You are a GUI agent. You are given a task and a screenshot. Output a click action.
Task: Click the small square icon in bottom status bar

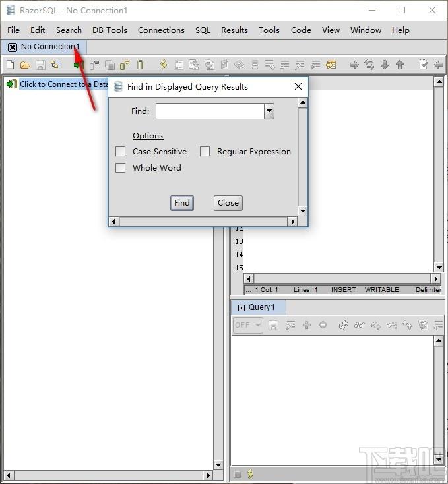click(x=237, y=474)
